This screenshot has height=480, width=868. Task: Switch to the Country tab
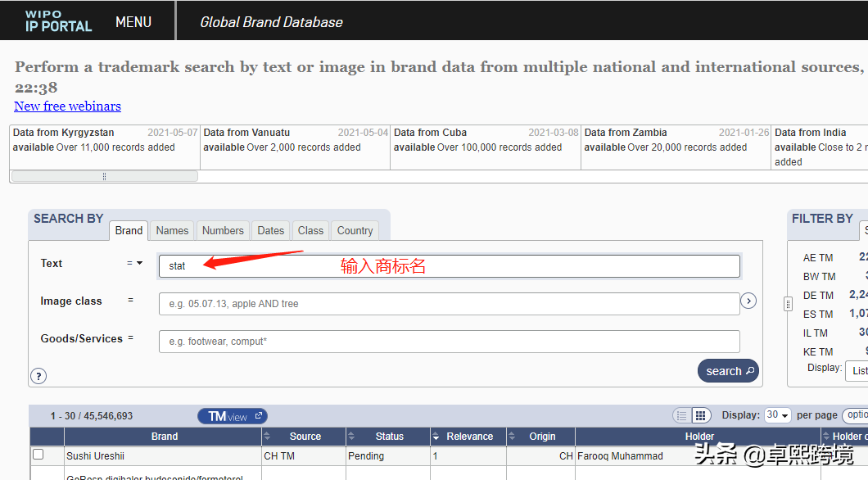(355, 231)
